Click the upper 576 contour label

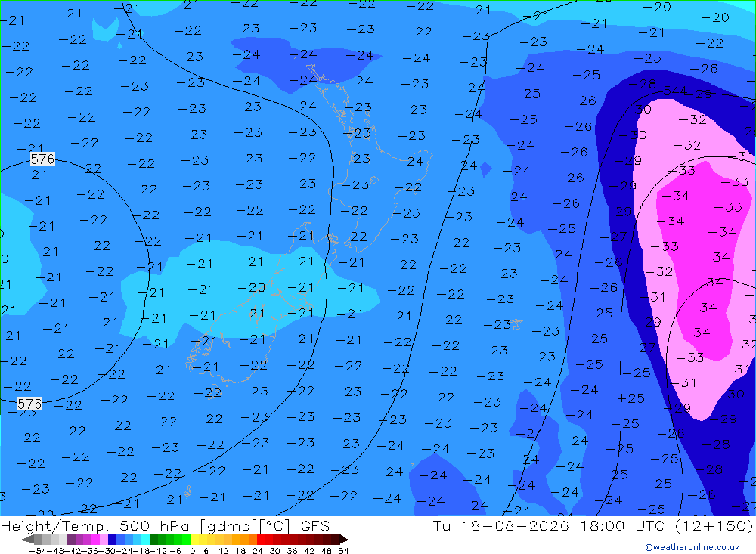point(42,159)
